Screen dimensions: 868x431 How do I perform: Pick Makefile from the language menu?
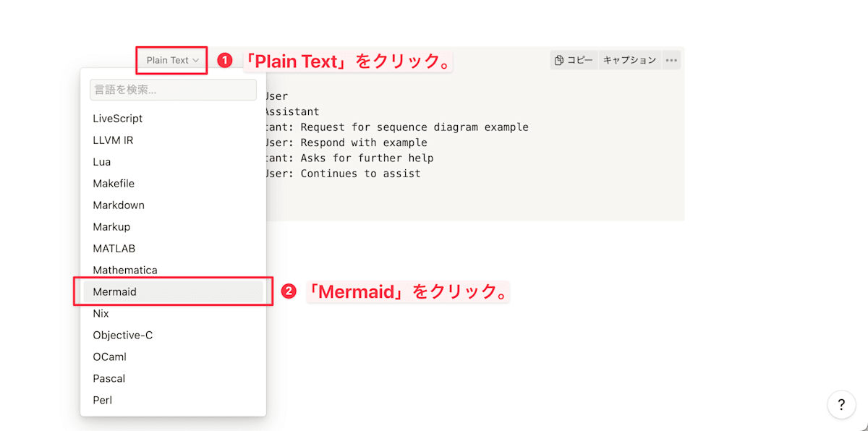tap(173, 184)
